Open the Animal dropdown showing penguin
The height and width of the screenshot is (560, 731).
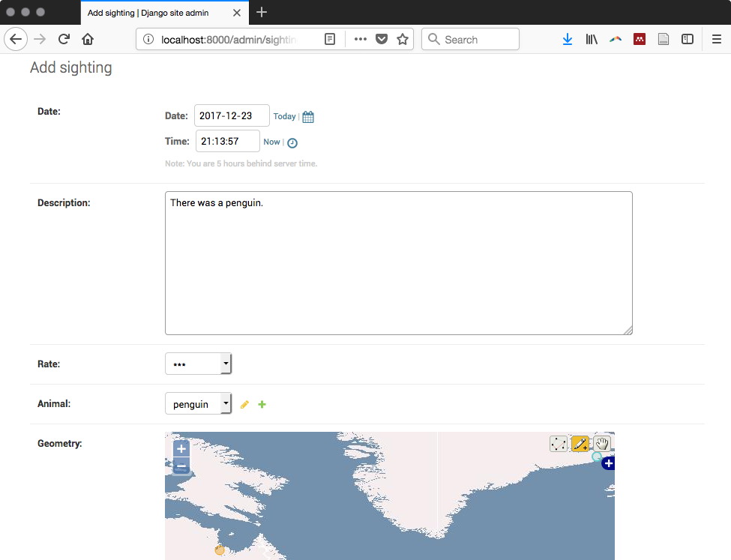coord(199,404)
